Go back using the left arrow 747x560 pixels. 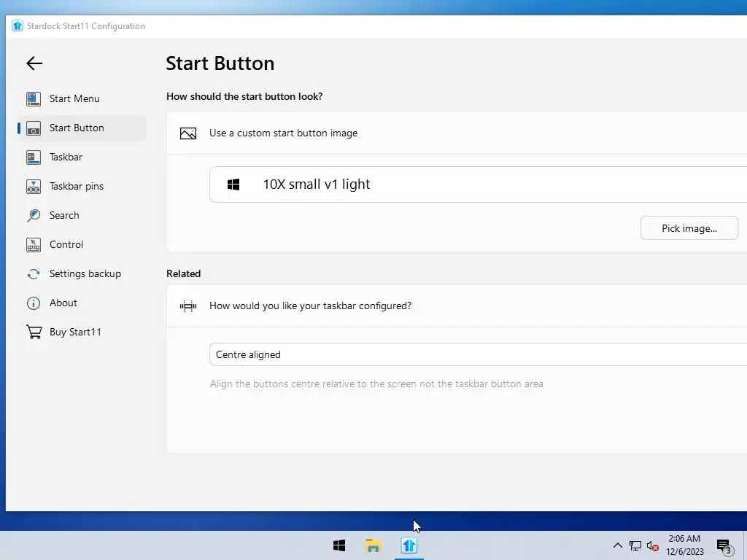point(34,63)
